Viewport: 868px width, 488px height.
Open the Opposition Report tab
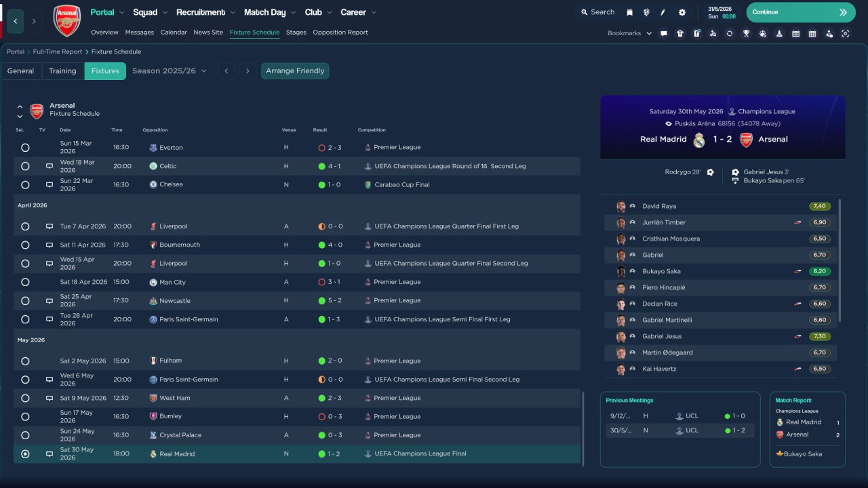tap(340, 33)
